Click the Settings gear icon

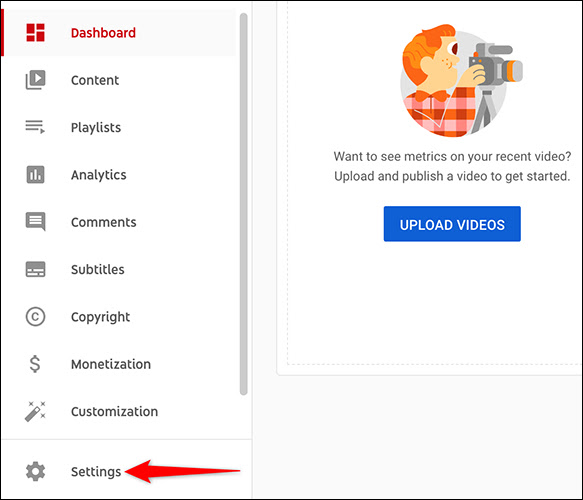click(35, 471)
